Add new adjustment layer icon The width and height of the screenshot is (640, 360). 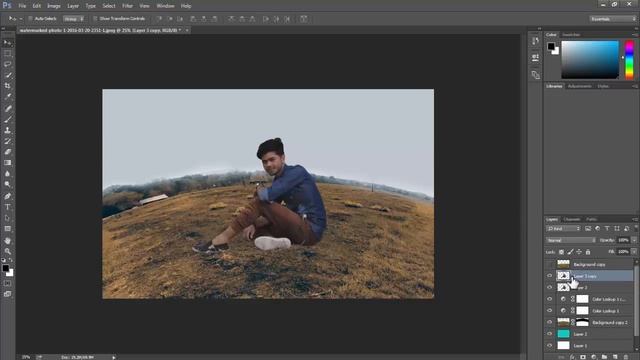(x=594, y=357)
